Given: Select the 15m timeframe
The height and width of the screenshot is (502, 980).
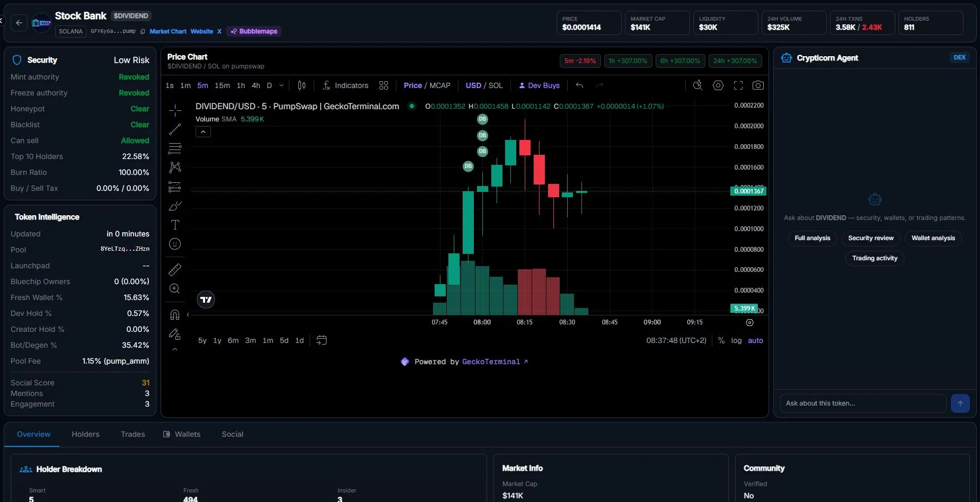Looking at the screenshot, I should (222, 85).
